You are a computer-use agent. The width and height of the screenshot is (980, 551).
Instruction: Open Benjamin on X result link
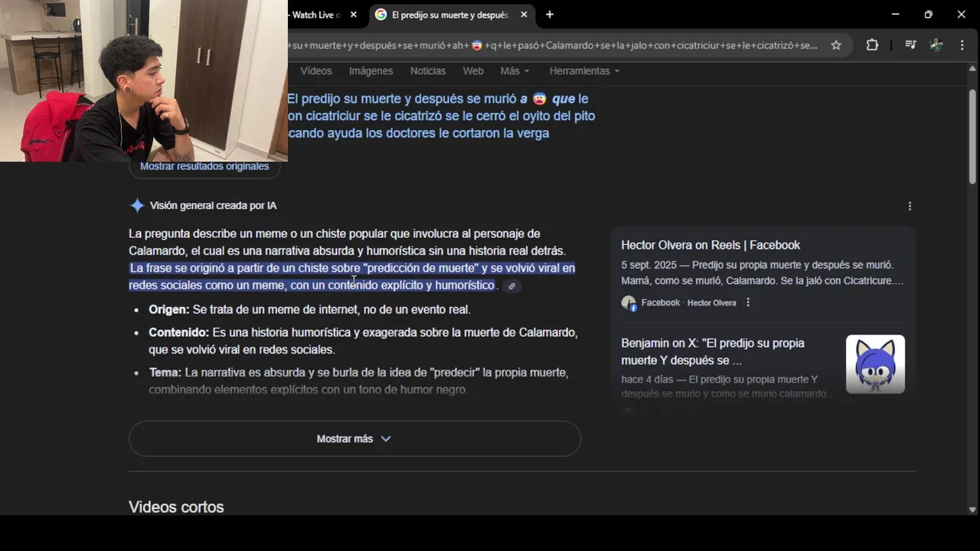tap(712, 351)
